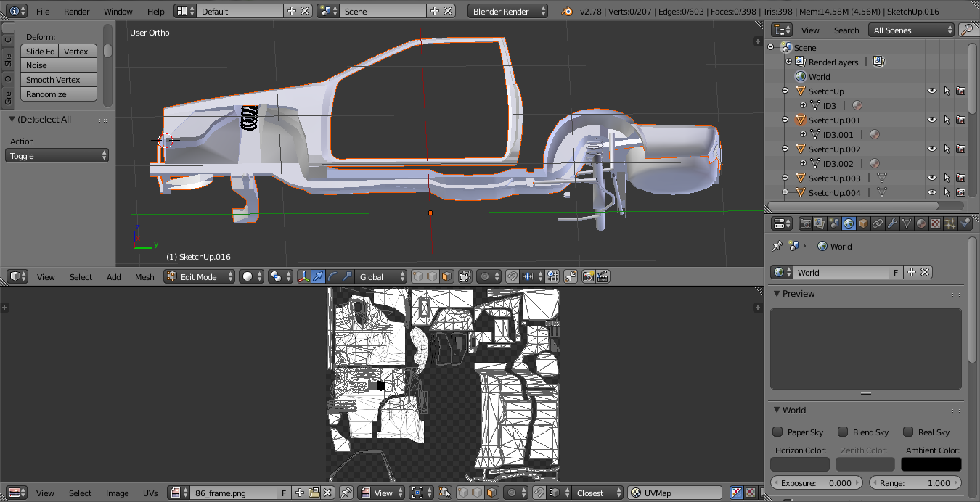The height and width of the screenshot is (502, 980).
Task: Open the Object properties cube tab
Action: point(863,223)
